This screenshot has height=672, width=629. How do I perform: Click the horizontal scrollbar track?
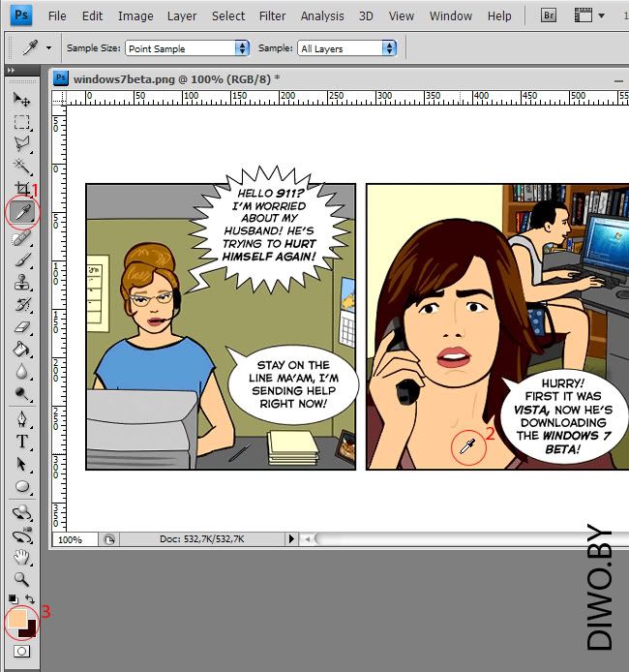[471, 538]
